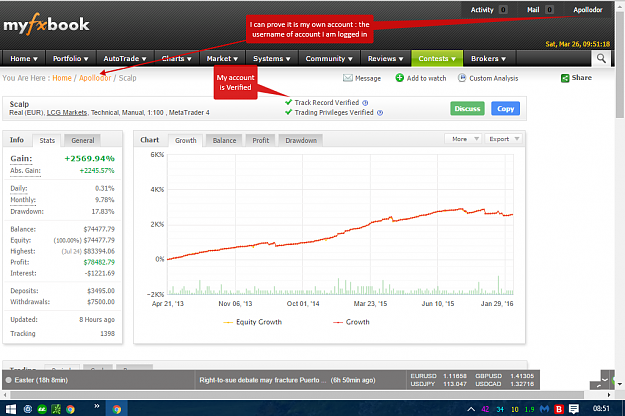This screenshot has width=625, height=416.
Task: Click the taskbar overflow double-chevron
Action: point(96,406)
